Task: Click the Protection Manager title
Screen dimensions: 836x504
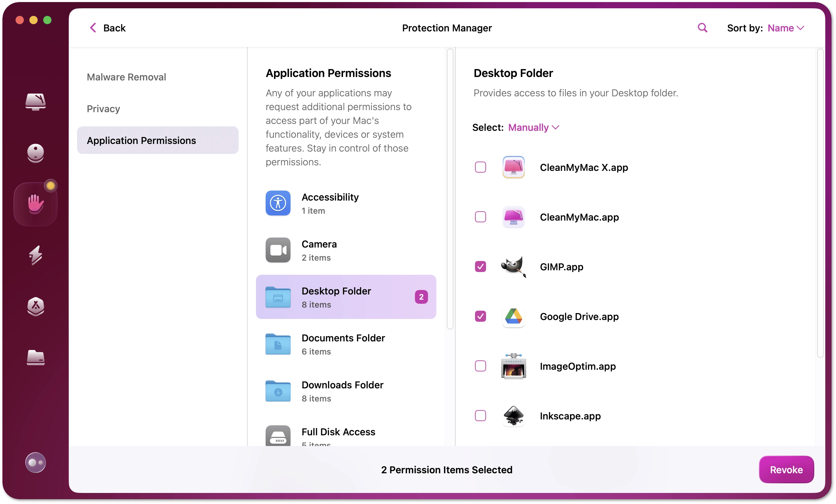Action: [x=447, y=28]
